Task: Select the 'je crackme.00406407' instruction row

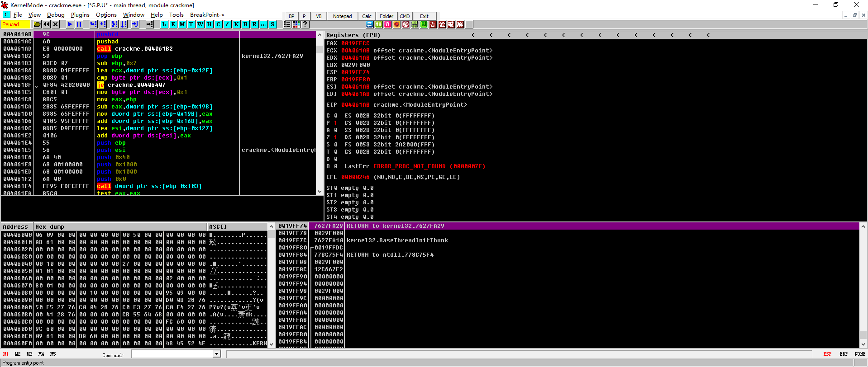Action: click(158, 85)
